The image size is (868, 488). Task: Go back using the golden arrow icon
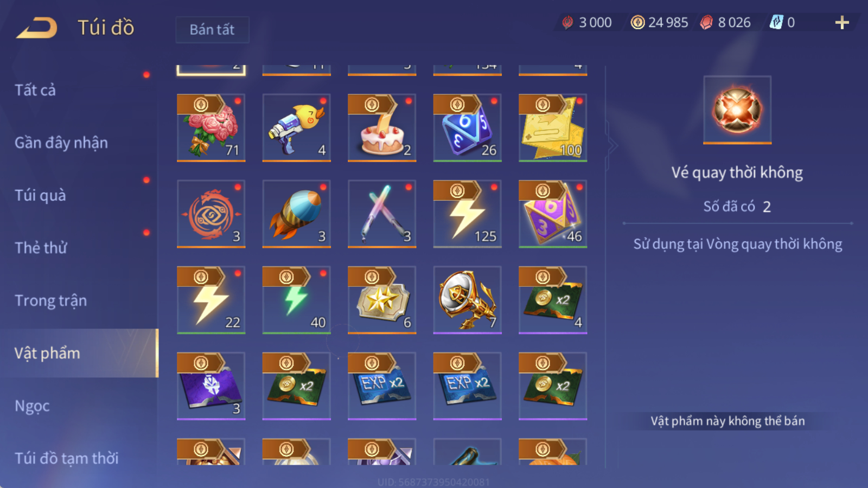pos(37,28)
